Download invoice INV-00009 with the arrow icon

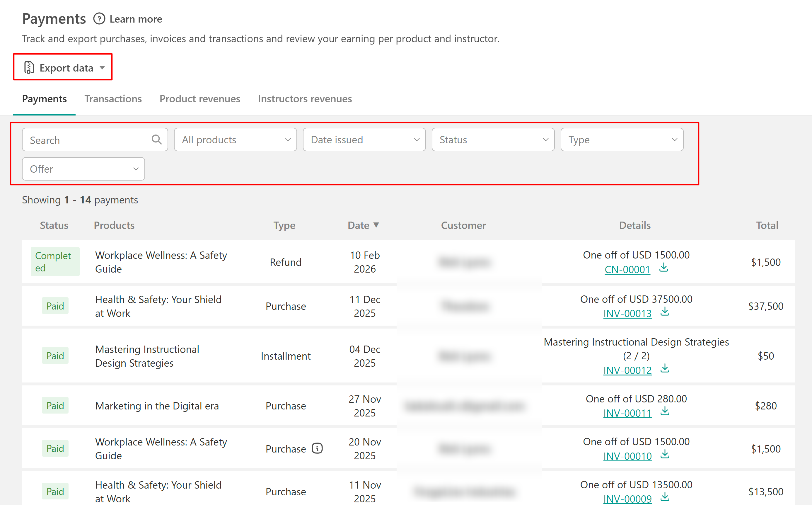(x=665, y=497)
